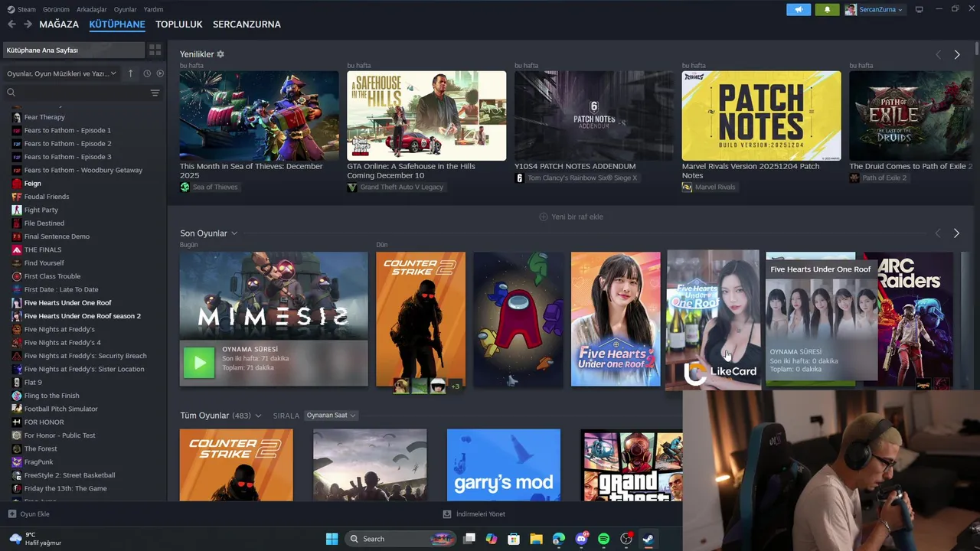Toggle recent activity clock filter
Screen dimensions: 980x551
[147, 73]
